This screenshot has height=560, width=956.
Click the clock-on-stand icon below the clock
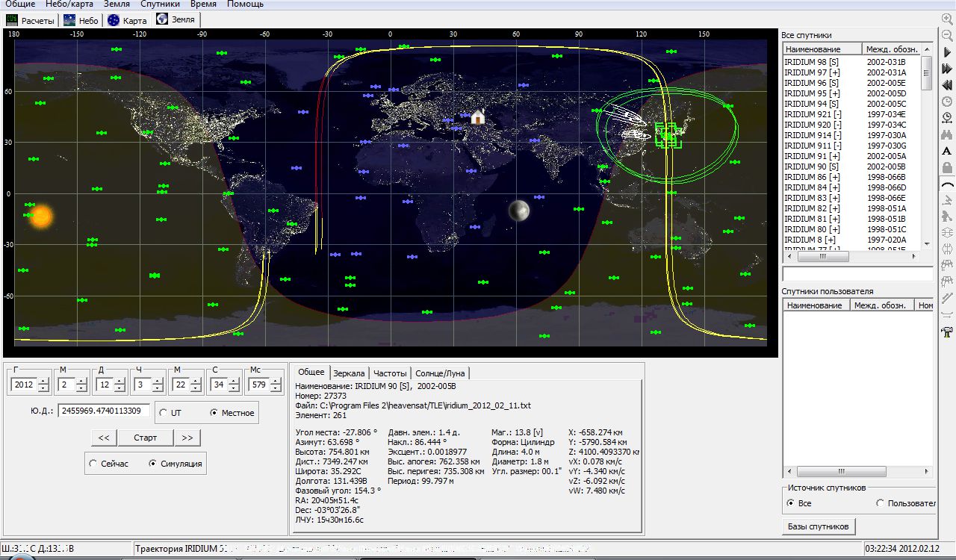[947, 117]
